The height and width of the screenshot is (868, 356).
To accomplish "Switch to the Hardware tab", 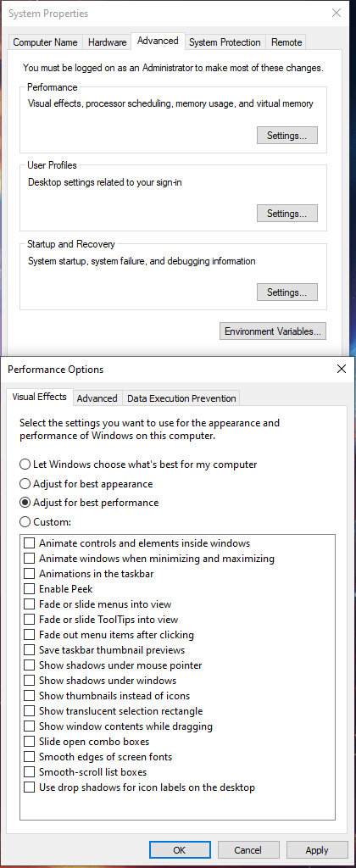I will [108, 42].
